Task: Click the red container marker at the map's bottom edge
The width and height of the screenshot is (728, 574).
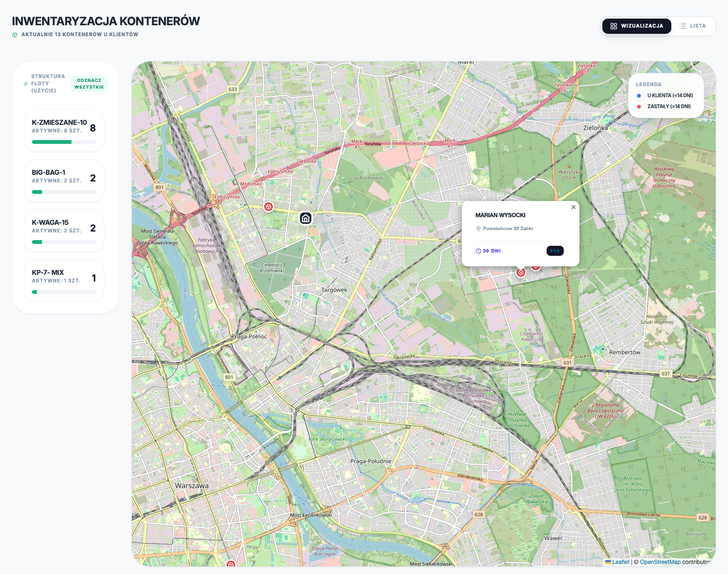Action: [x=231, y=564]
